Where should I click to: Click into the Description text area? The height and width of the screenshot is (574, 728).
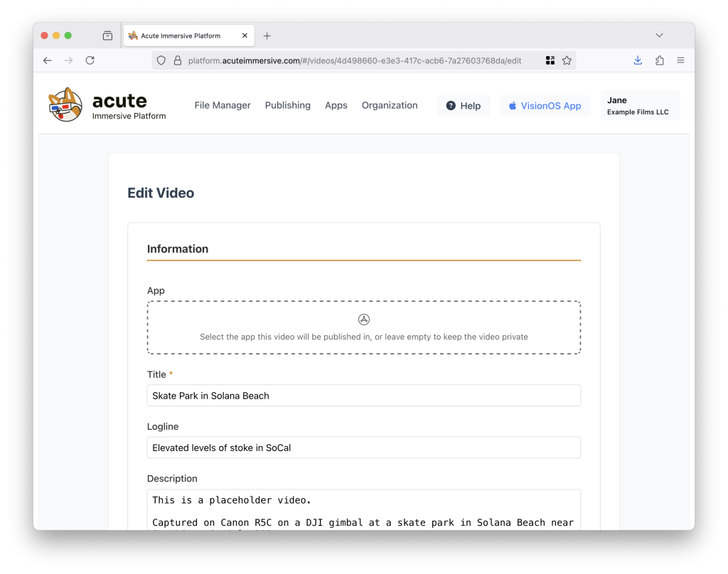point(364,509)
